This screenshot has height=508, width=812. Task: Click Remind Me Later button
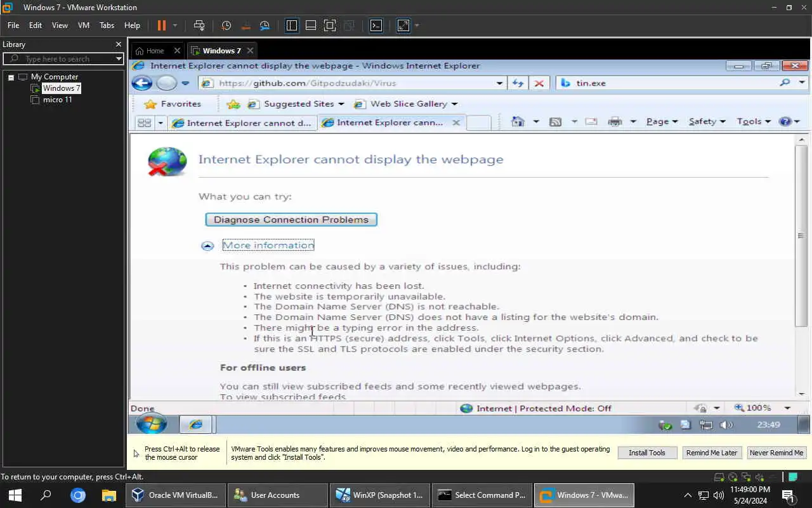click(x=712, y=453)
